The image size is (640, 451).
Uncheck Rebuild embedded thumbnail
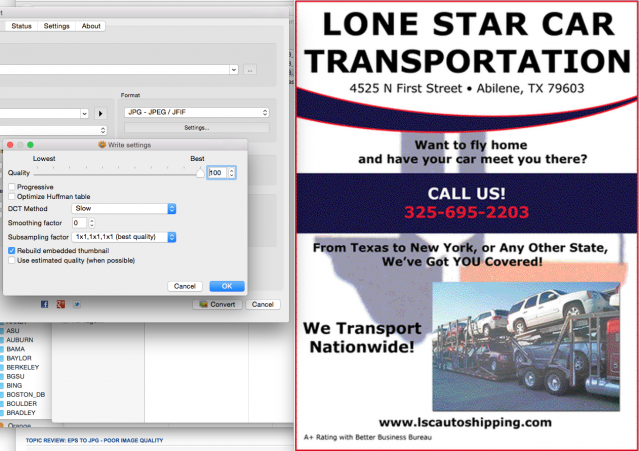tap(11, 251)
